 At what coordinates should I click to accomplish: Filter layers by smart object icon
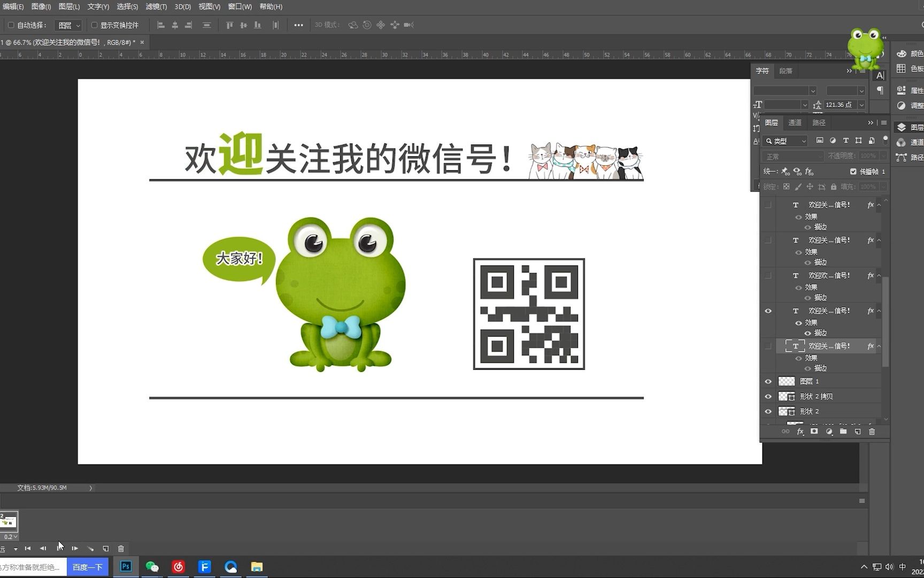coord(872,141)
